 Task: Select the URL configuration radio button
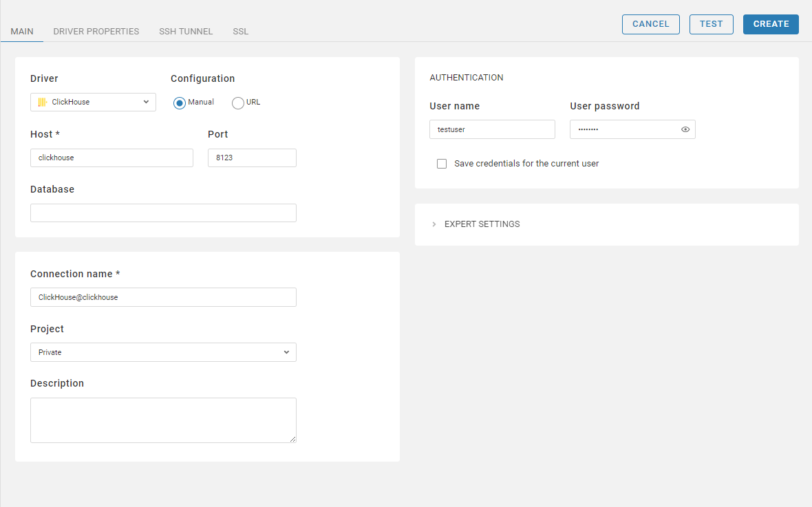pos(238,103)
